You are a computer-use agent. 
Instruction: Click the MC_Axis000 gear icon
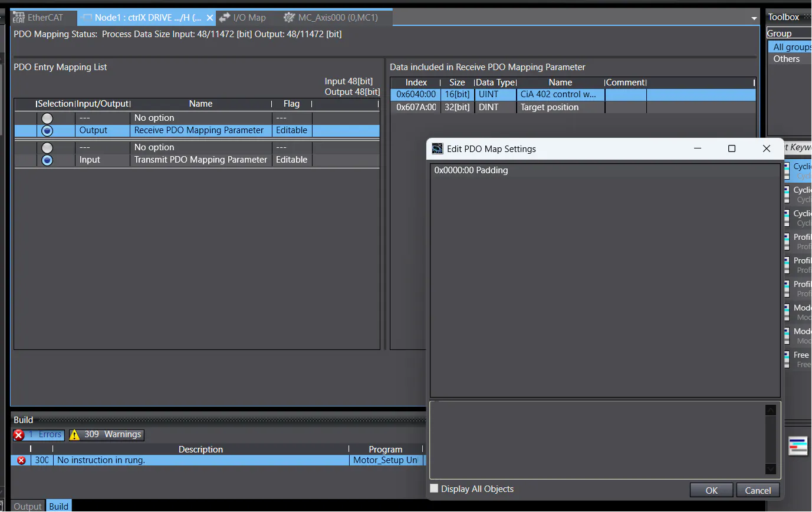coord(289,18)
